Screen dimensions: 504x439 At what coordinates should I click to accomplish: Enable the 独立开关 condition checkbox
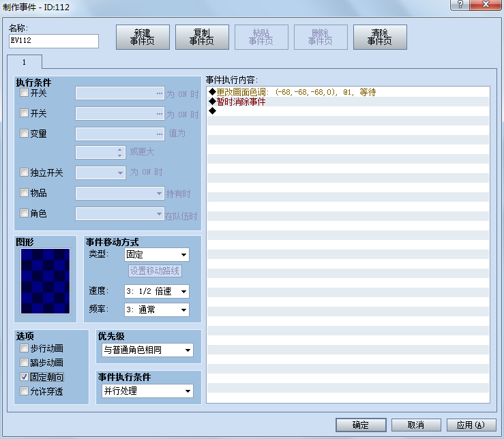pyautogui.click(x=24, y=172)
